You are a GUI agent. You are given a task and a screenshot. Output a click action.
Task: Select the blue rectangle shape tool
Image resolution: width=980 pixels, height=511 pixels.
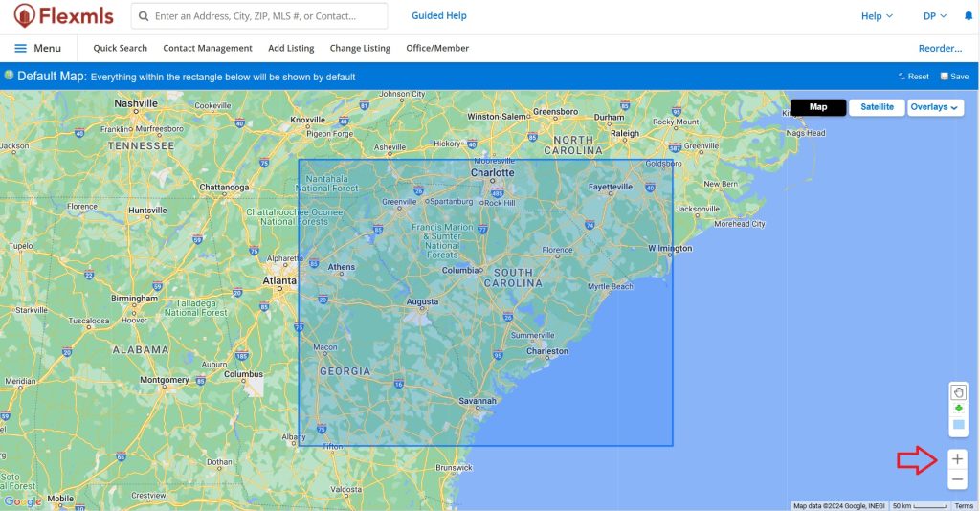pyautogui.click(x=958, y=425)
